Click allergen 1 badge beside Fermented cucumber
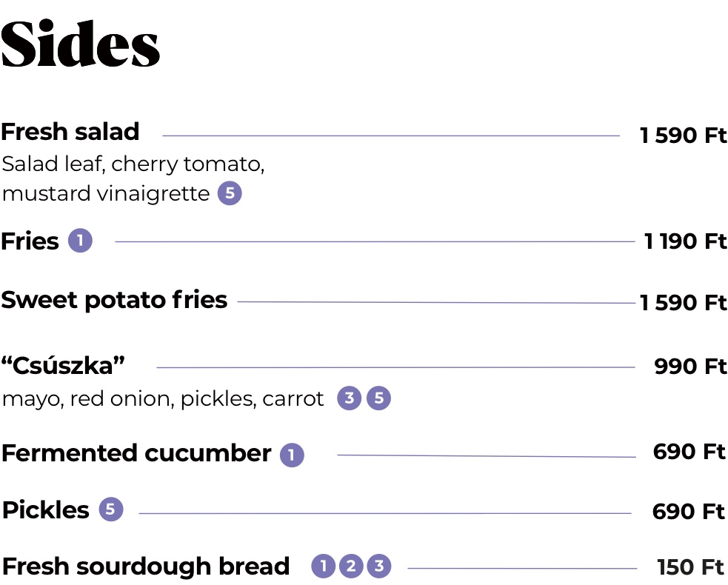728x585 pixels. coord(292,455)
